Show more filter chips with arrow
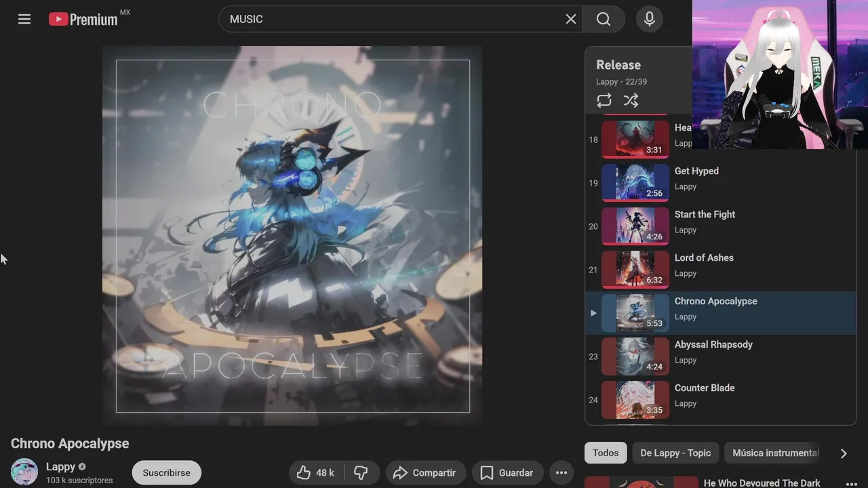 [844, 453]
